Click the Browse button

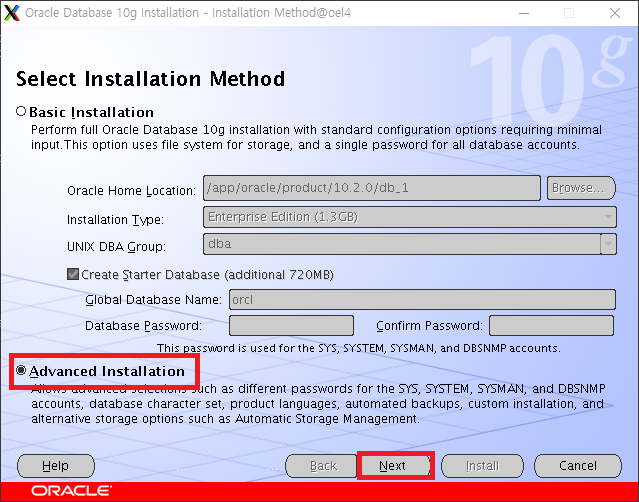pos(581,188)
